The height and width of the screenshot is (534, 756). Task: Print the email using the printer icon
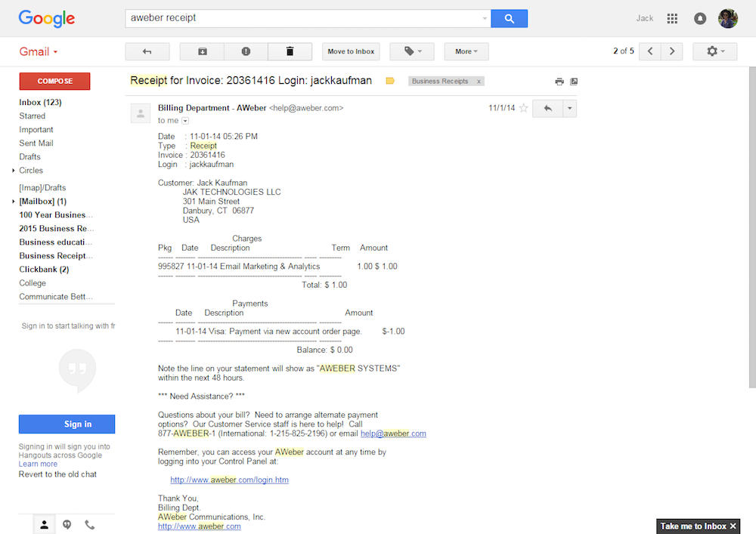[x=559, y=82]
